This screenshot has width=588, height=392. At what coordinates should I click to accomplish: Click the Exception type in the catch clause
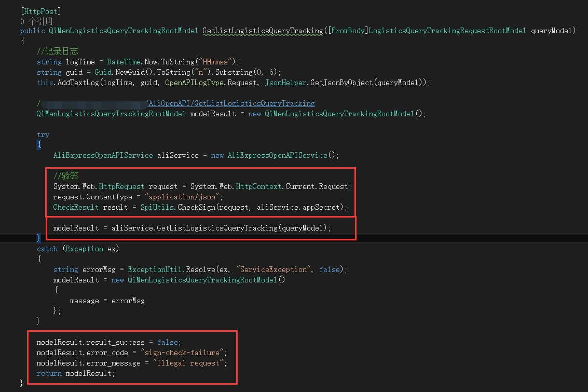pos(85,249)
